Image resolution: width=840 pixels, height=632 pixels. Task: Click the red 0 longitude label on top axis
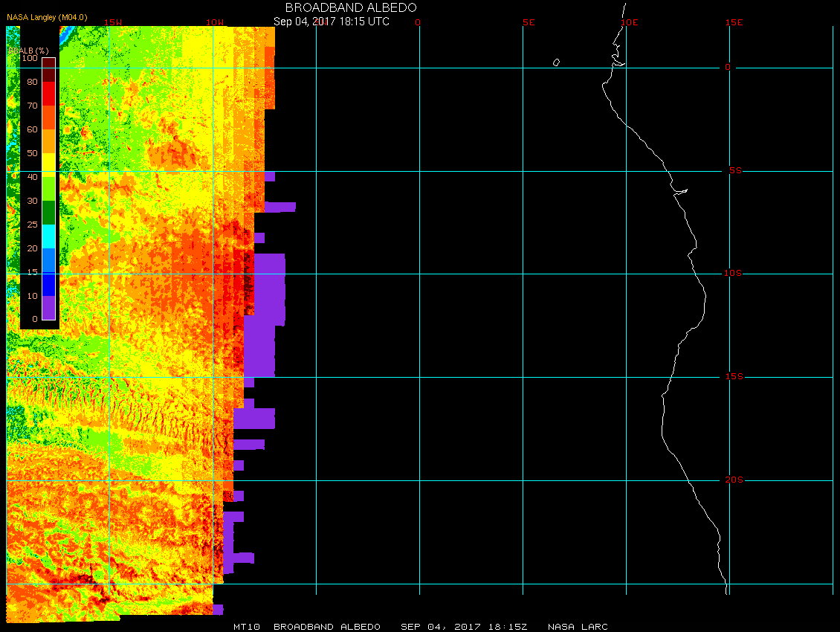pos(418,22)
